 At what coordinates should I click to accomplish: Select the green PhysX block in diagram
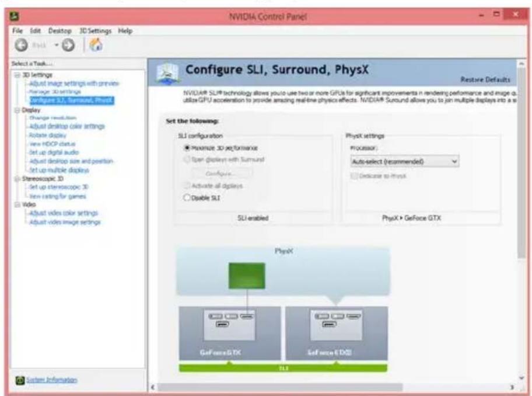tap(247, 276)
